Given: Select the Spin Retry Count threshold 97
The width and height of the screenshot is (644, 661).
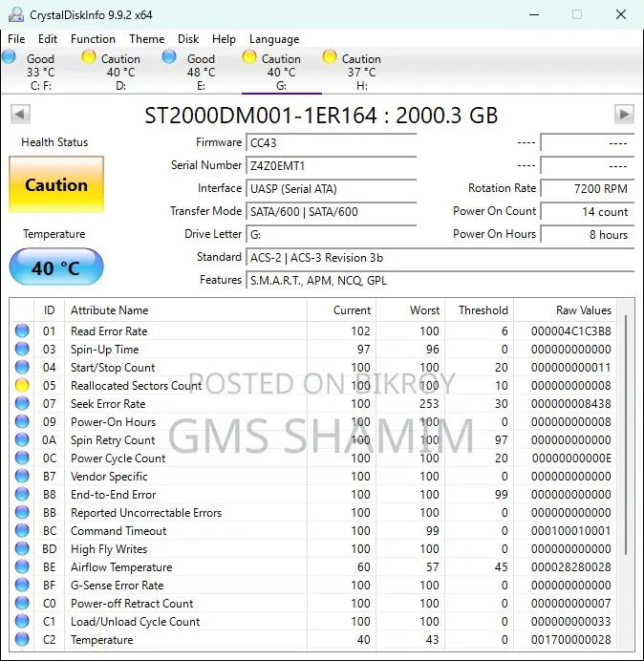Looking at the screenshot, I should pos(501,439).
